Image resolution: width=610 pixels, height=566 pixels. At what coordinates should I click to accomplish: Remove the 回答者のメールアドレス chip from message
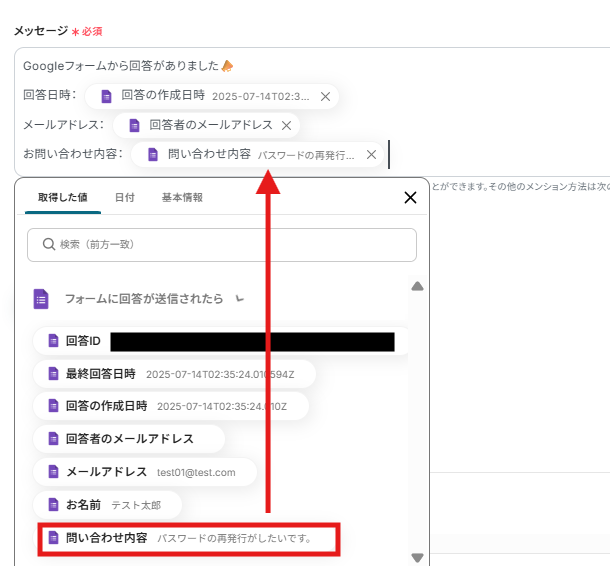point(286,126)
